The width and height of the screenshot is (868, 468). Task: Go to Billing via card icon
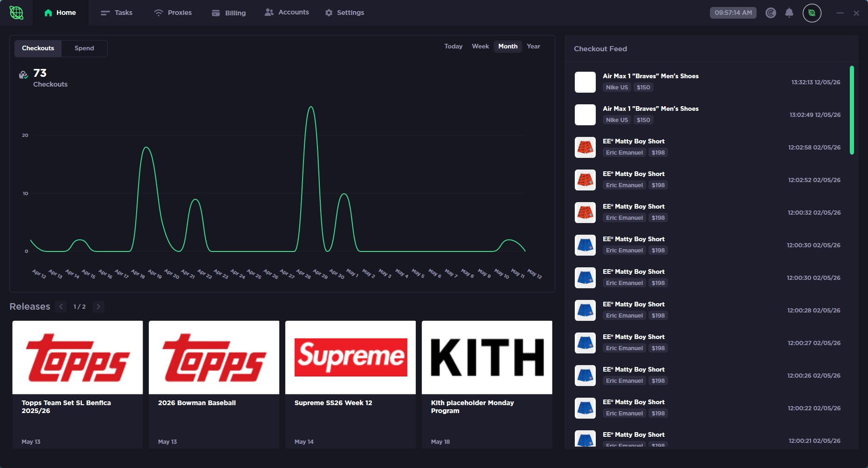point(216,13)
